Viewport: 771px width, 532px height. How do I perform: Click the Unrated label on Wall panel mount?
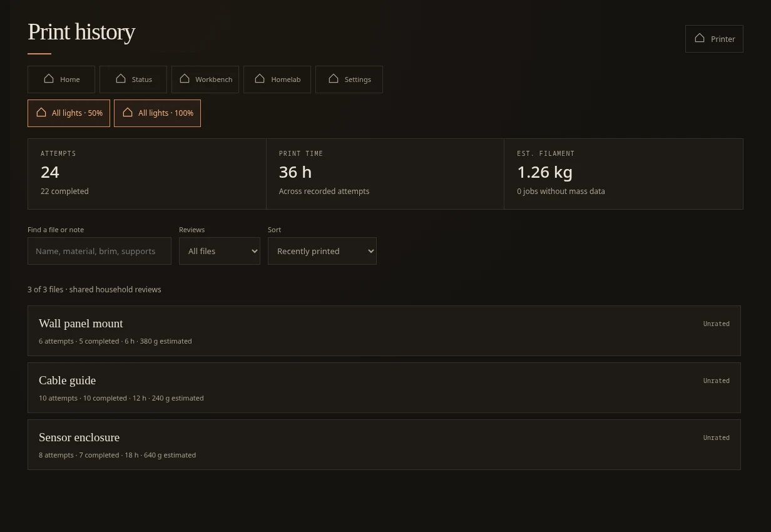point(717,324)
